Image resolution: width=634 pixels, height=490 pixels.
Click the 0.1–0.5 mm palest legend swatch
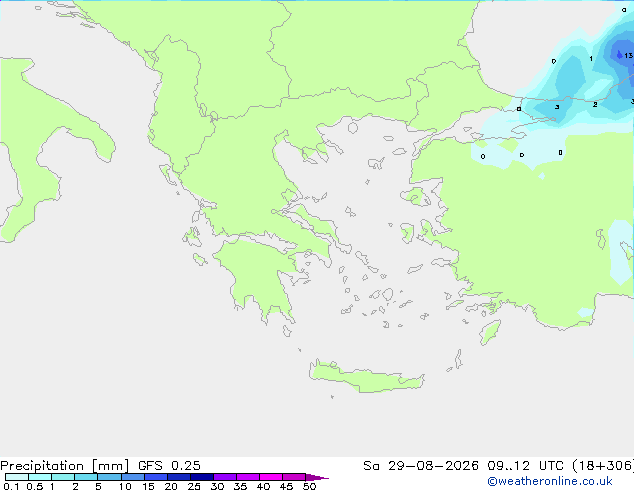(x=17, y=477)
